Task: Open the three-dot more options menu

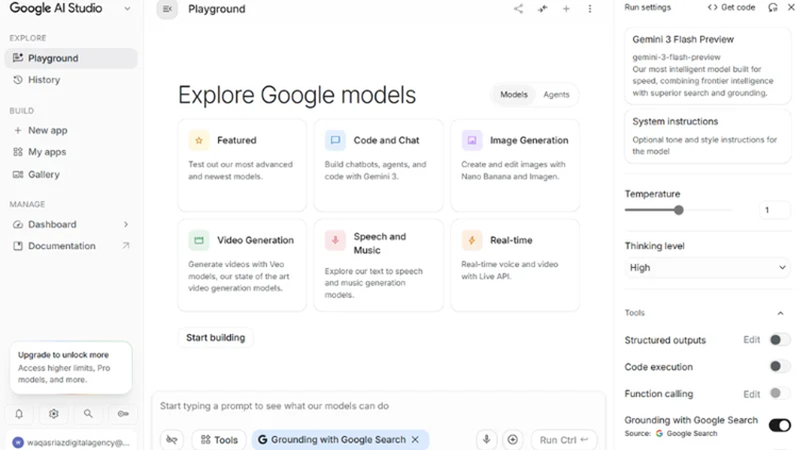Action: pyautogui.click(x=590, y=9)
